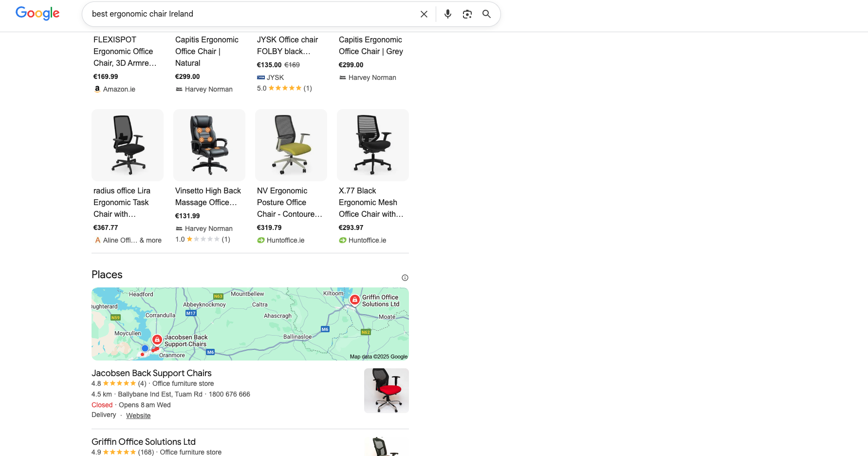
Task: Click the Vinsetto massage chair product image
Action: pos(209,145)
